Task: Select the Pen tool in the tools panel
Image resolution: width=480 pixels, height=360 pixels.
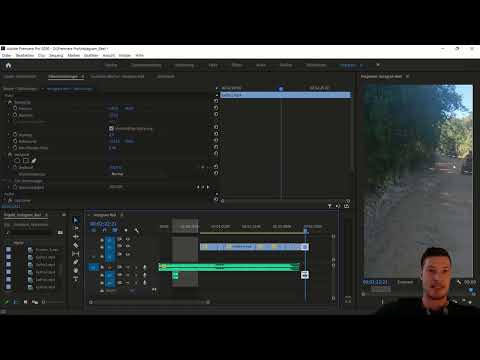Action: click(x=76, y=262)
